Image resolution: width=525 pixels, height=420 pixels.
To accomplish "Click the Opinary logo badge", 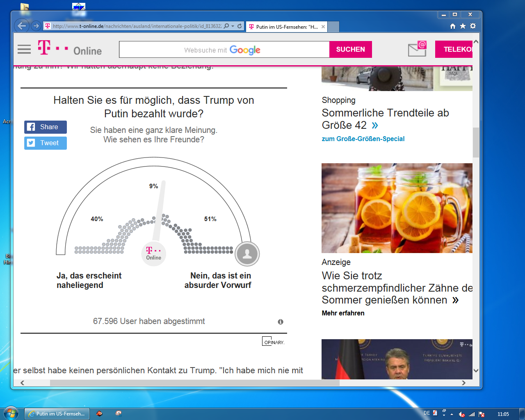I will coord(273,341).
